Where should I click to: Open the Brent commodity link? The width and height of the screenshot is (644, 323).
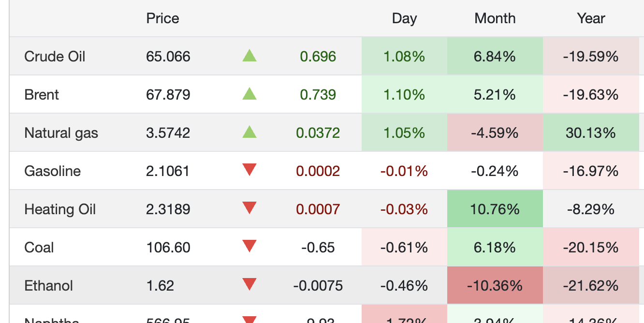point(42,95)
